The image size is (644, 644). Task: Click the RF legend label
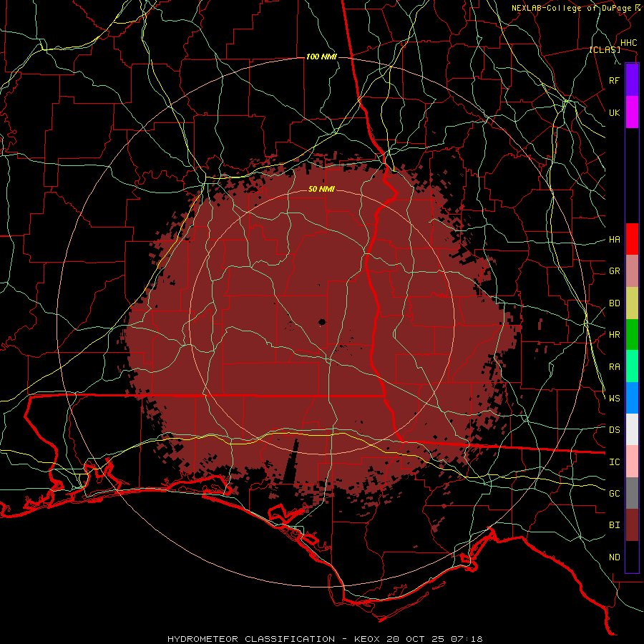click(x=615, y=80)
